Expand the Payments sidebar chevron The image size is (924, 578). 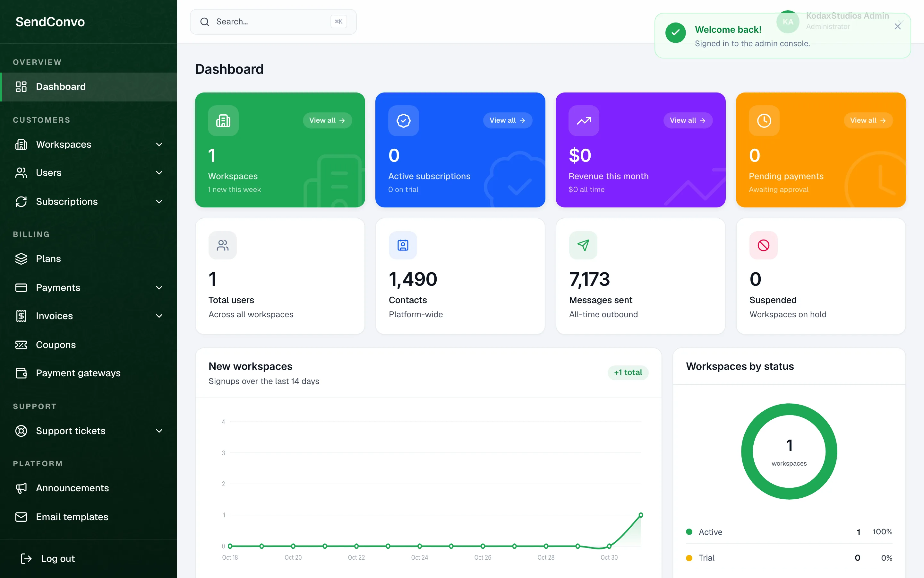pos(159,287)
